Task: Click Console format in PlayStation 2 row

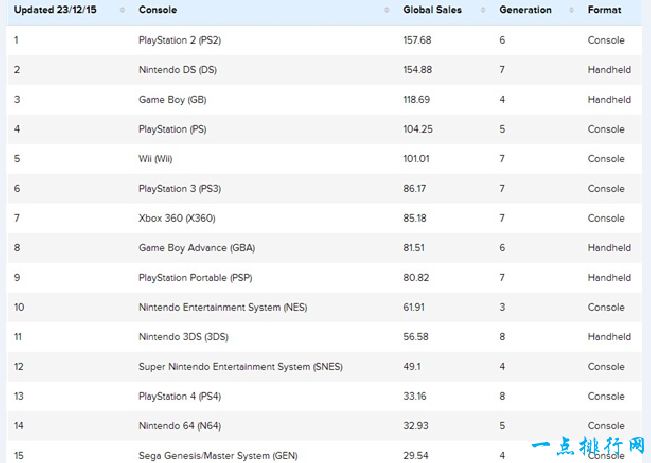Action: [x=606, y=40]
